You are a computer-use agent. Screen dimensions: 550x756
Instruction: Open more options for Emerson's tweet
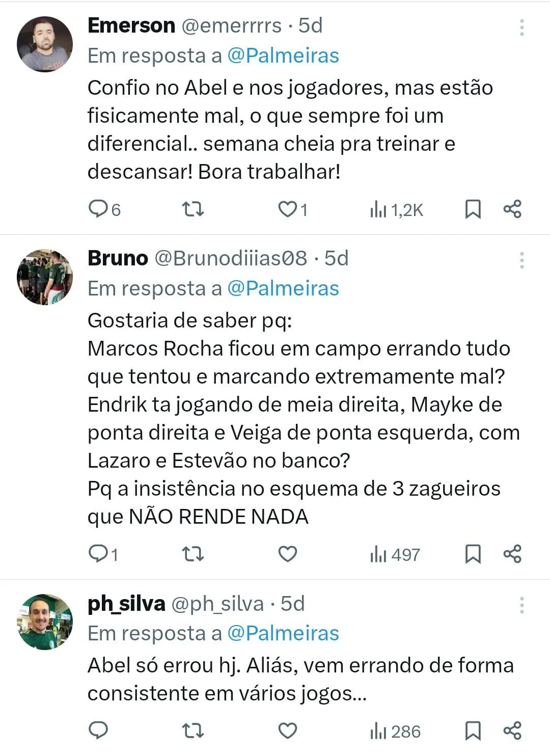(521, 28)
